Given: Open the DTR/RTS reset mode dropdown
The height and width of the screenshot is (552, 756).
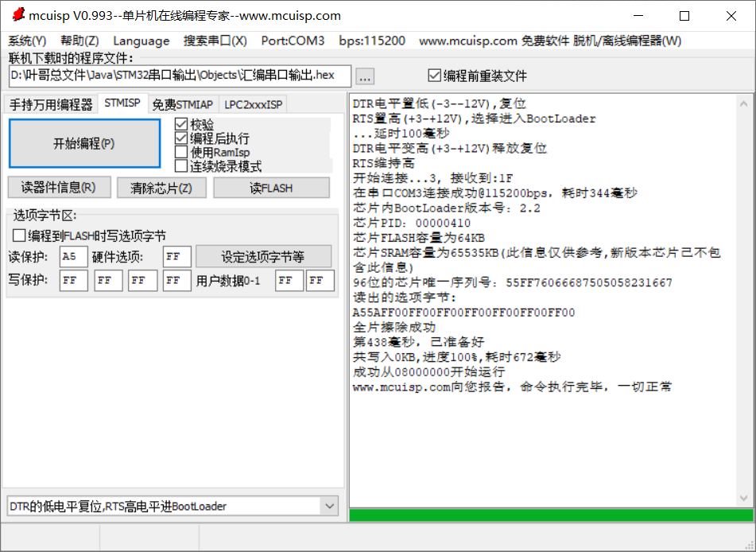Looking at the screenshot, I should tap(329, 506).
